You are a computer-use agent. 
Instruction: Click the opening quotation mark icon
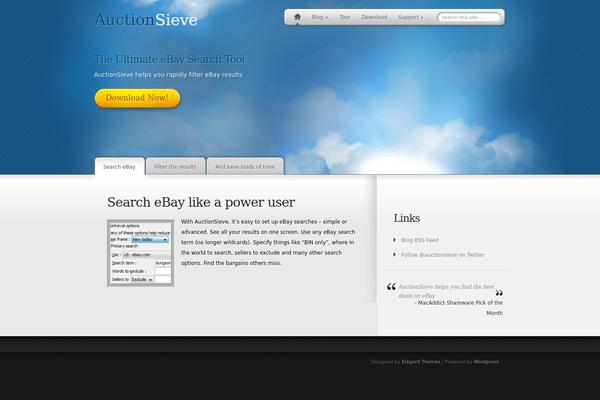pos(391,287)
